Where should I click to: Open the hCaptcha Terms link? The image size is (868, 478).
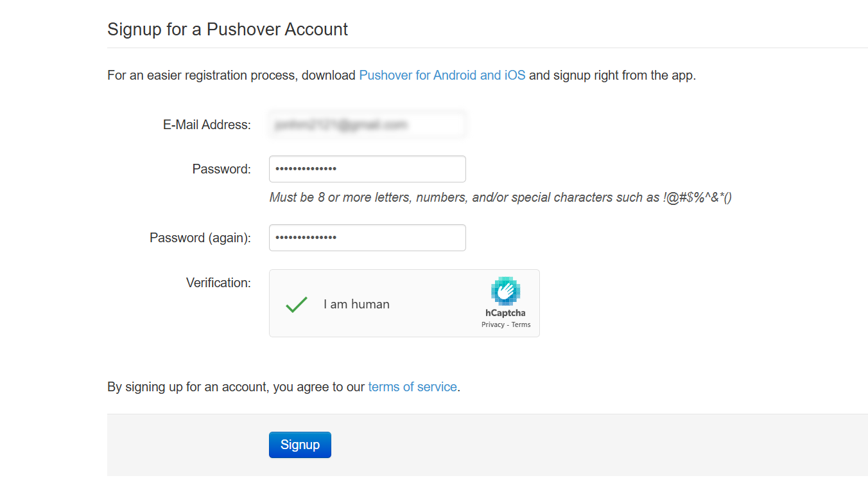click(x=521, y=325)
